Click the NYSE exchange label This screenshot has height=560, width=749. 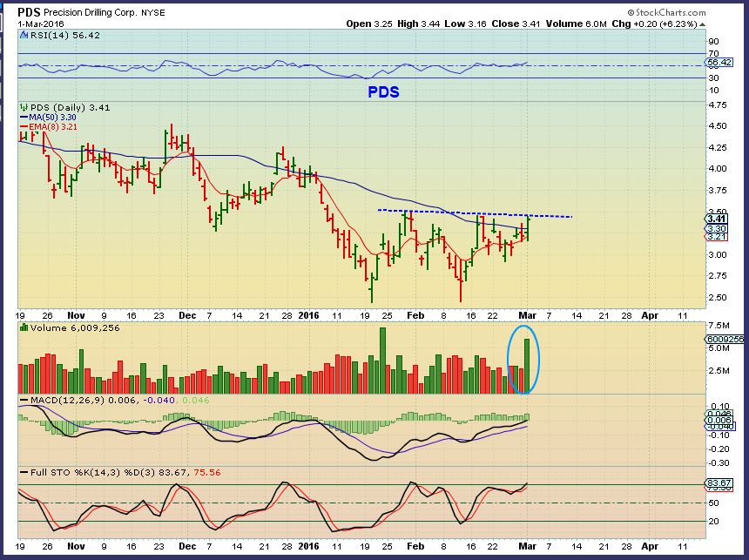point(153,13)
